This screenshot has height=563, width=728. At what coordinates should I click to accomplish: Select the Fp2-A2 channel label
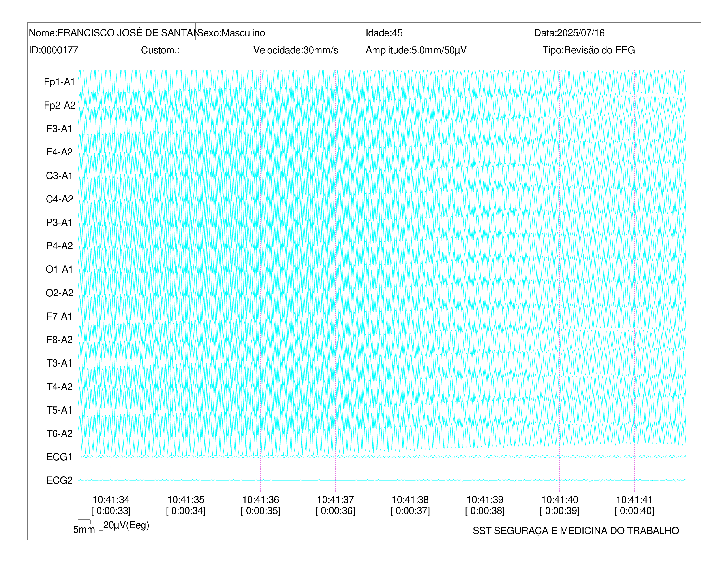pyautogui.click(x=60, y=105)
